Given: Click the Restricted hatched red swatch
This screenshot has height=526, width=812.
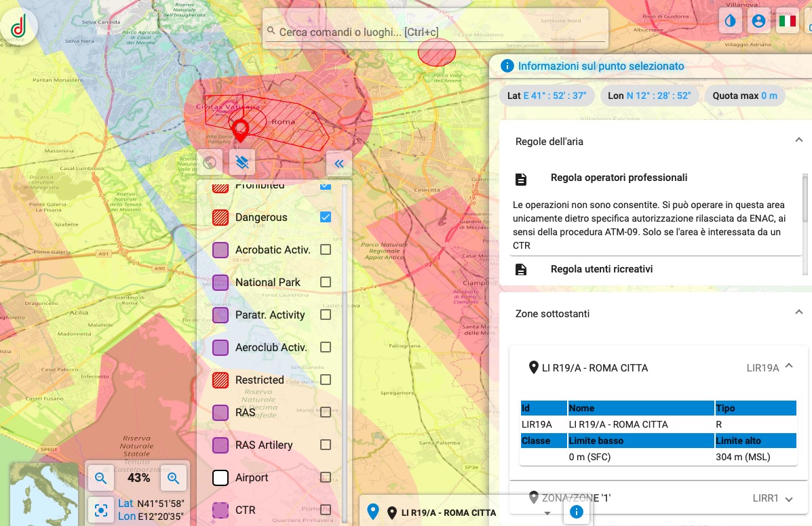Looking at the screenshot, I should pos(220,380).
